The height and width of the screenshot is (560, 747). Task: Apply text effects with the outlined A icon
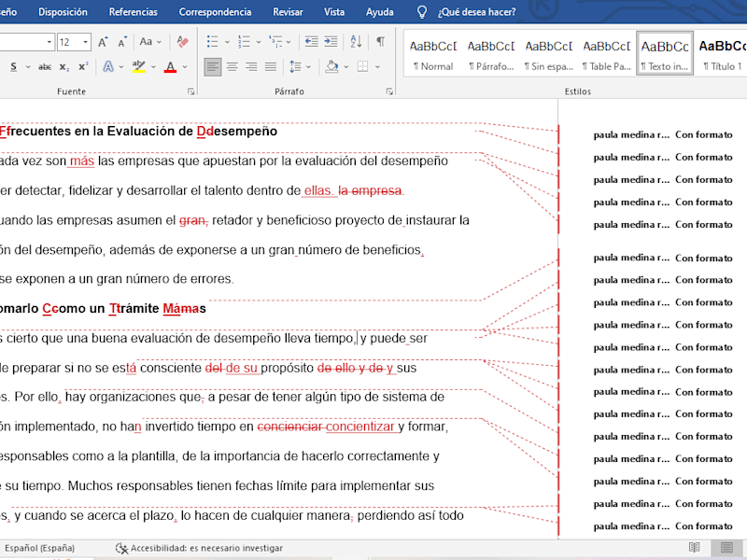point(108,67)
